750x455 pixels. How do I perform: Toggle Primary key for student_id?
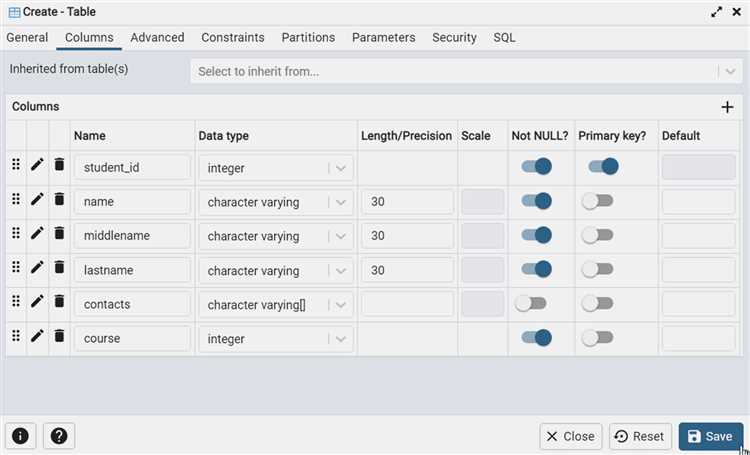pyautogui.click(x=603, y=166)
